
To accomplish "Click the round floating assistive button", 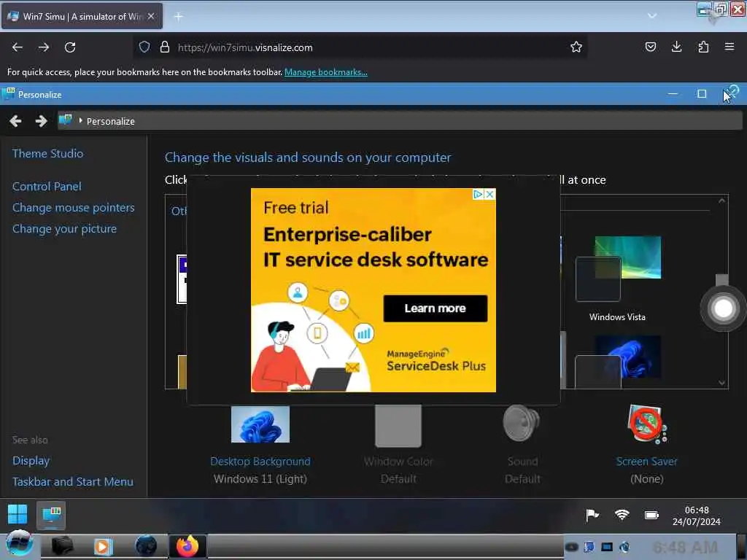I will 723,308.
